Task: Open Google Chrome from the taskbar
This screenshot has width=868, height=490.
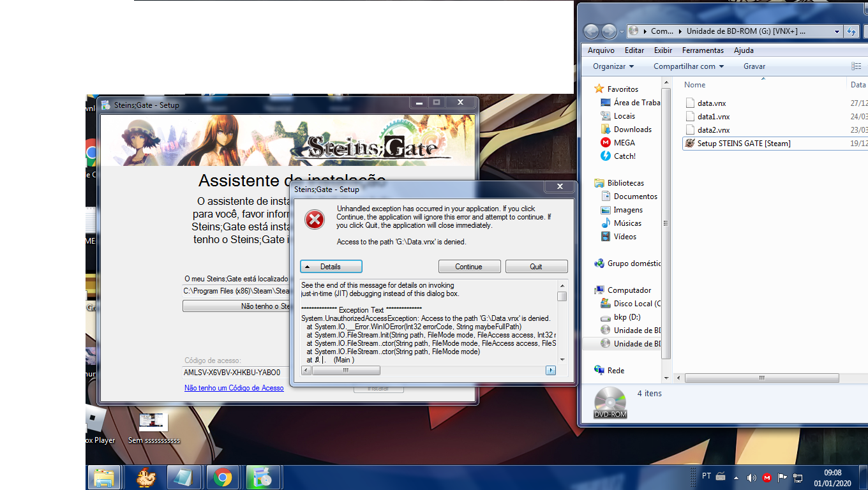Action: click(223, 477)
